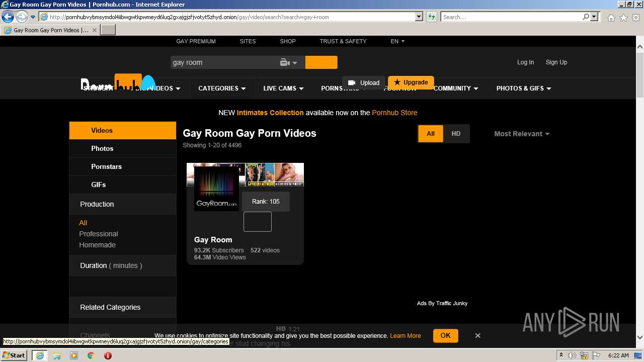The image size is (644, 362).
Task: Open the Gay Room channel title
Action: point(213,240)
